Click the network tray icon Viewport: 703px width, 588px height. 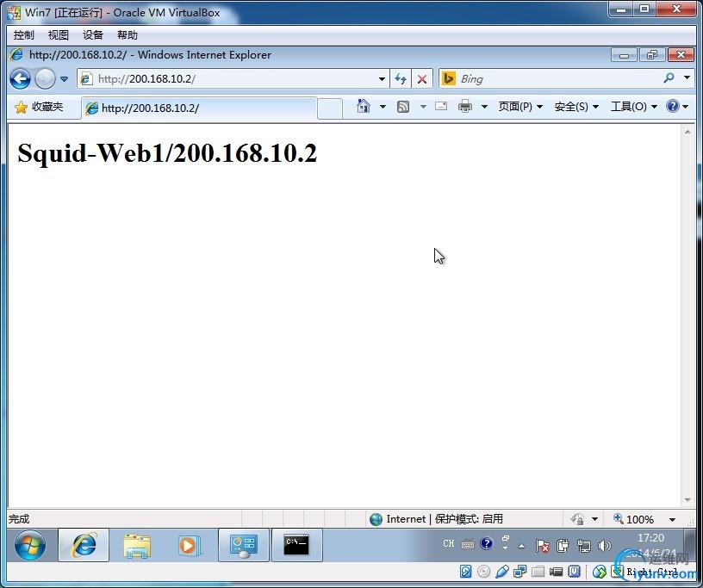(x=584, y=546)
